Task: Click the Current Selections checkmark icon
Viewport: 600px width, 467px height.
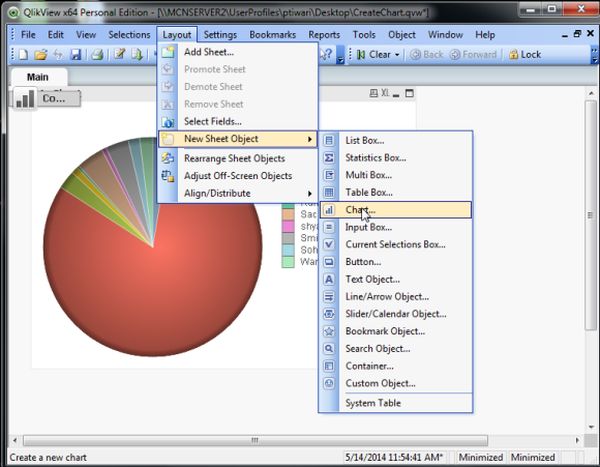Action: (329, 244)
